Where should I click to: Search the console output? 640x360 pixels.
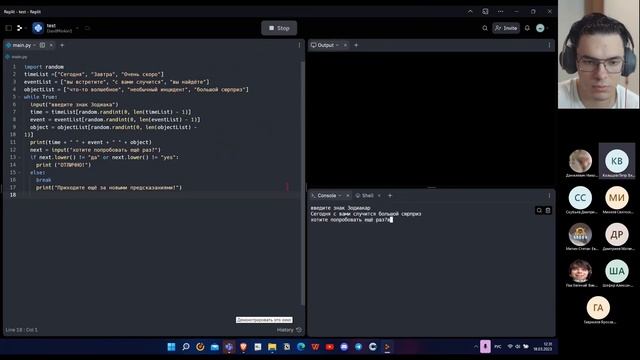coord(539,210)
